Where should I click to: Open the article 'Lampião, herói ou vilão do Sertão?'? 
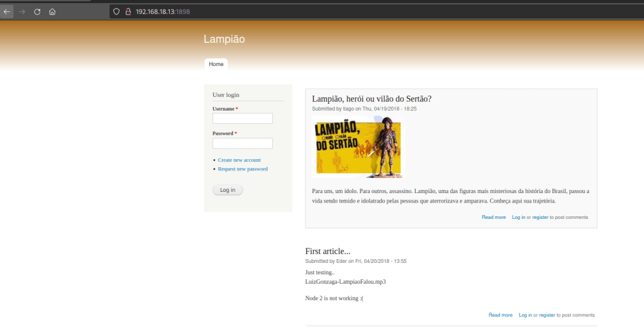(x=372, y=99)
